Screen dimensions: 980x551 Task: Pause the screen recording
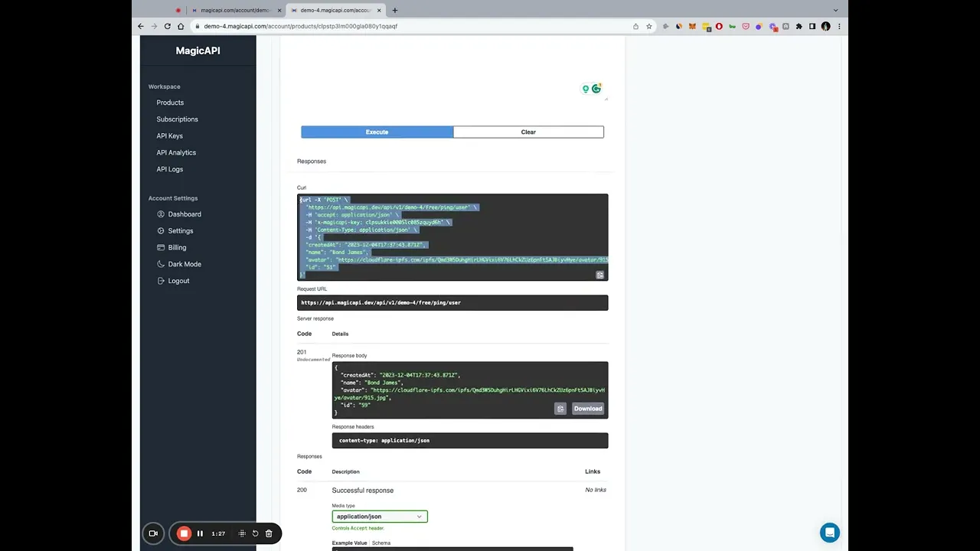200,533
